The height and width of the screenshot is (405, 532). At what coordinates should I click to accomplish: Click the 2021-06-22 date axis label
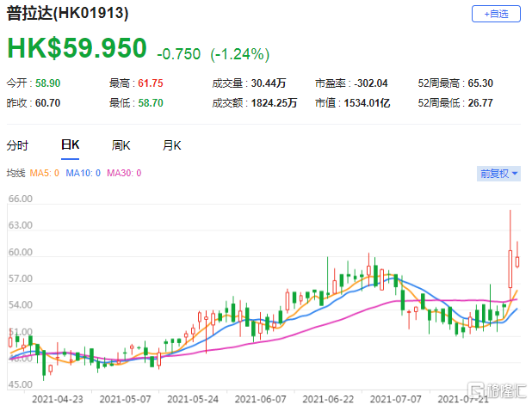pyautogui.click(x=328, y=399)
